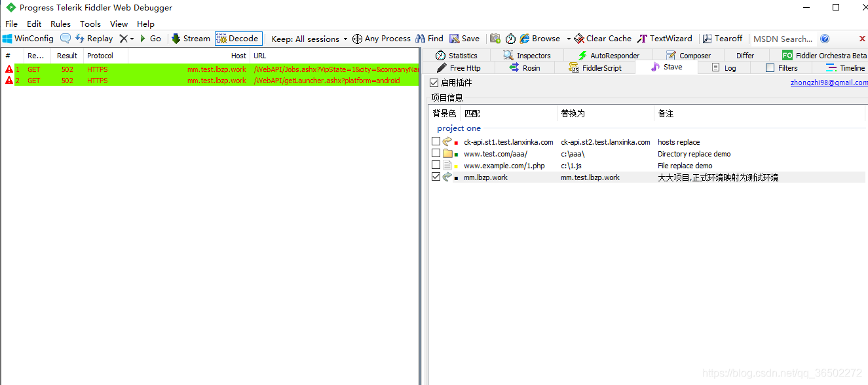
Task: Click the folder icon of www.test.com/aaa/ rule
Action: (x=447, y=153)
